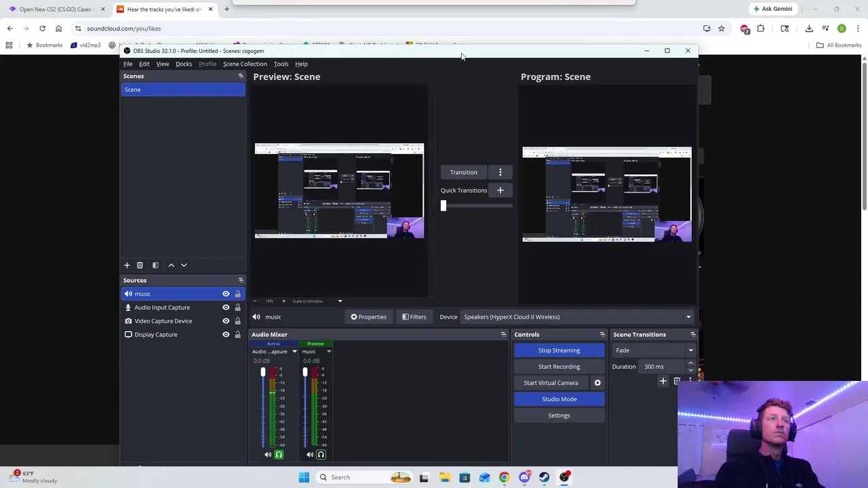Image resolution: width=868 pixels, height=488 pixels.
Task: Open the Transition three-dot options menu
Action: [x=500, y=172]
